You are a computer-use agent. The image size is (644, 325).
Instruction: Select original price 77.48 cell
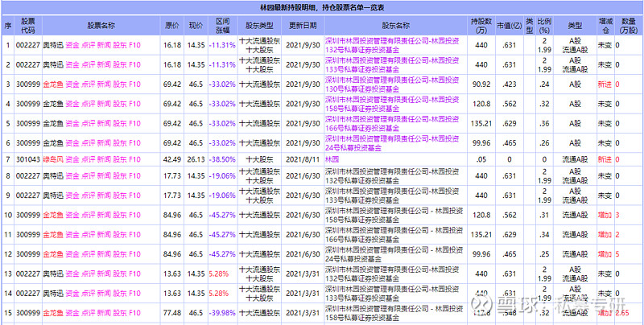[172, 313]
